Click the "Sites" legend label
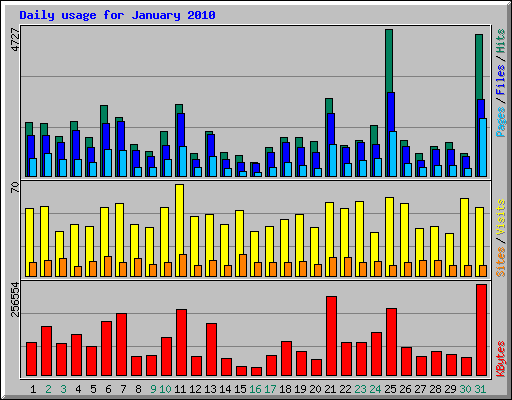This screenshot has height=400, width=512. pos(501,262)
